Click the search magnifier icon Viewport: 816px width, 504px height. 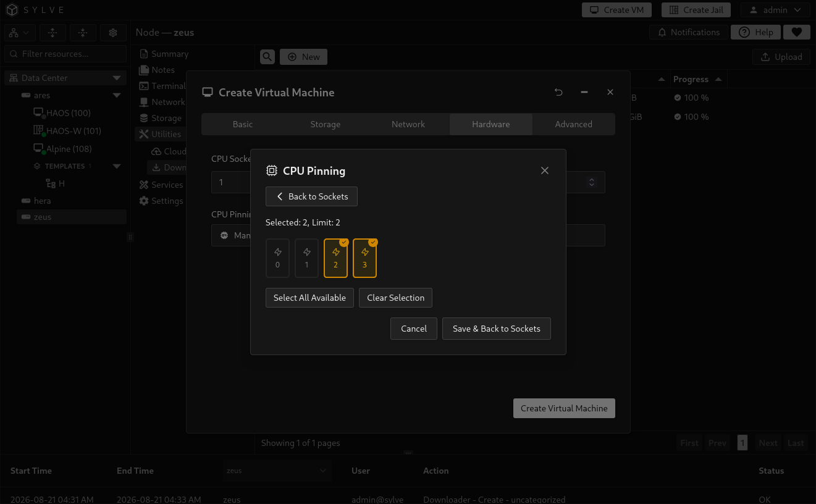[x=267, y=57]
